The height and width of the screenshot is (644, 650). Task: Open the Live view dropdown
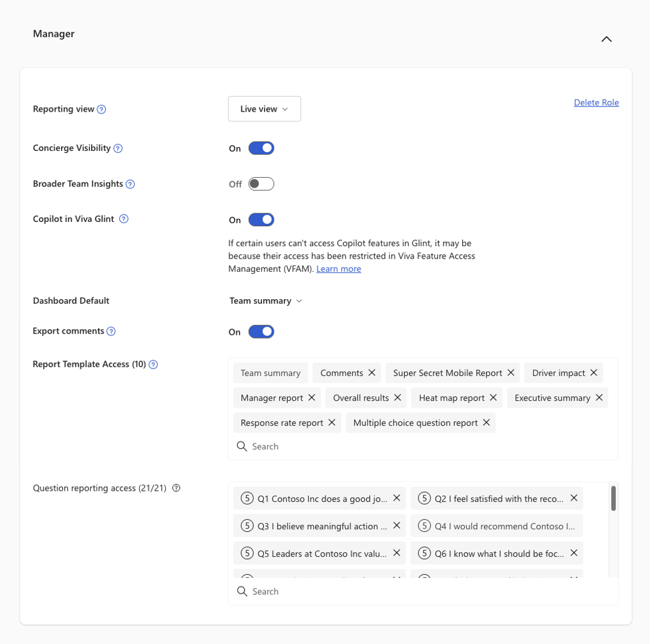pyautogui.click(x=264, y=109)
